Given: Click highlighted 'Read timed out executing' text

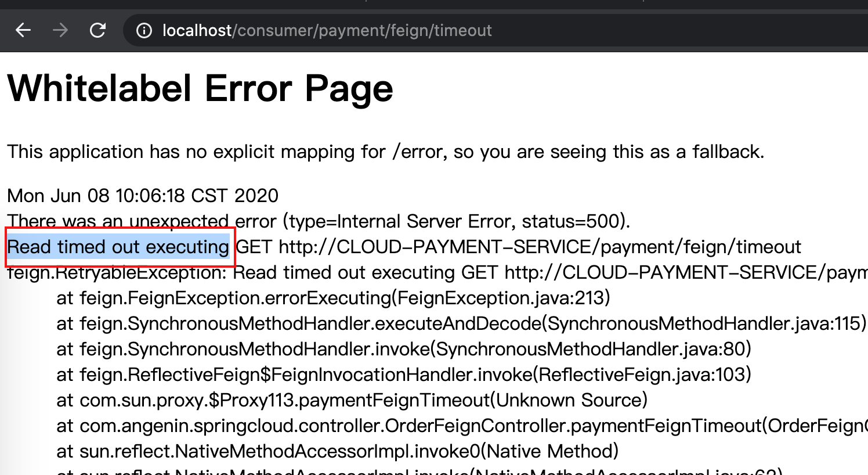Looking at the screenshot, I should click(x=118, y=247).
